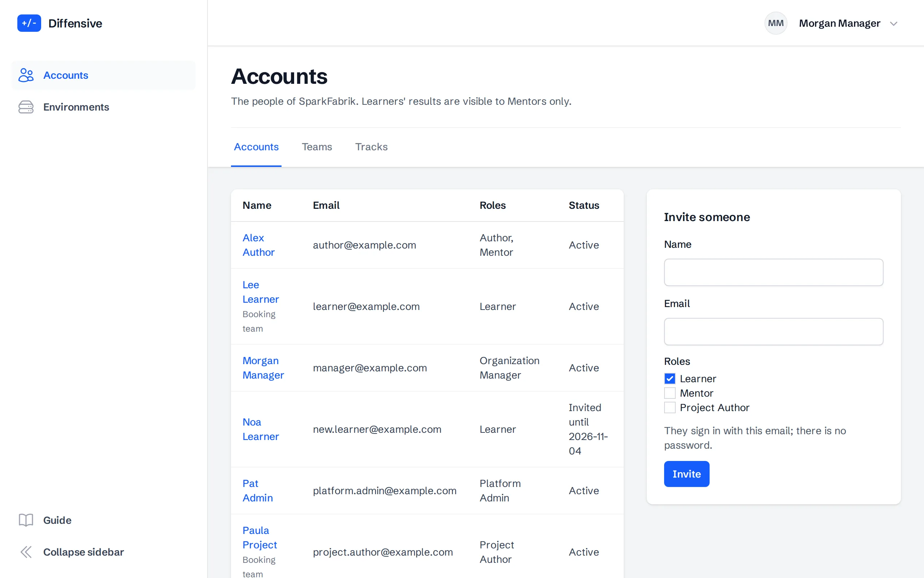
Task: Click the learner@example.com email cell
Action: coord(366,307)
